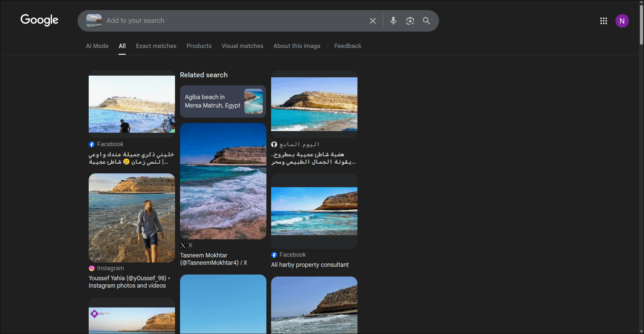Clear the search with the X icon

tap(373, 21)
